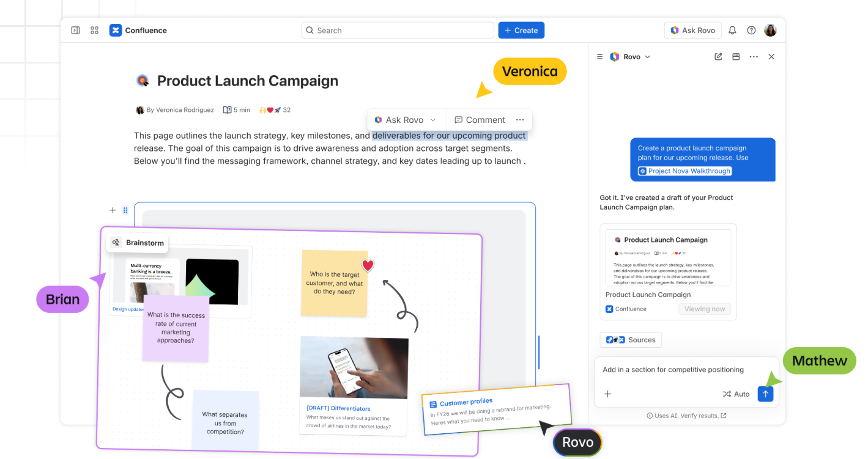Start a new chat with the edit icon
868x459 pixels.
[718, 57]
